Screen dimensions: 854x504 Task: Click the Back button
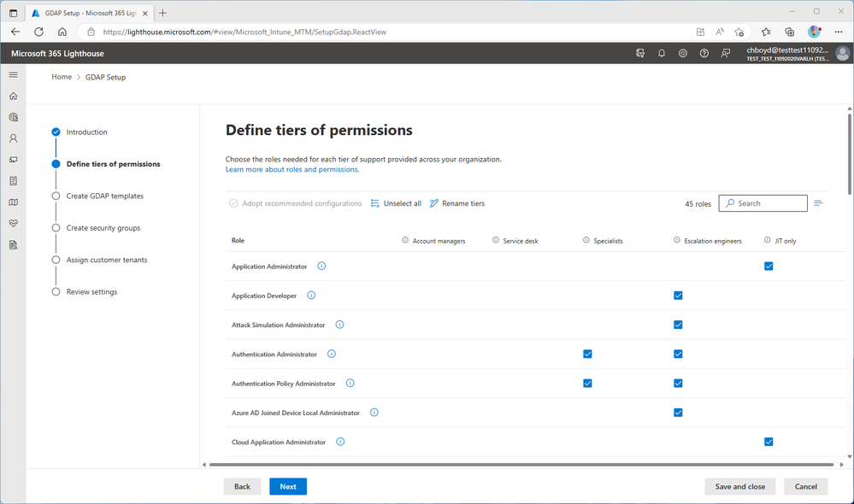[243, 487]
